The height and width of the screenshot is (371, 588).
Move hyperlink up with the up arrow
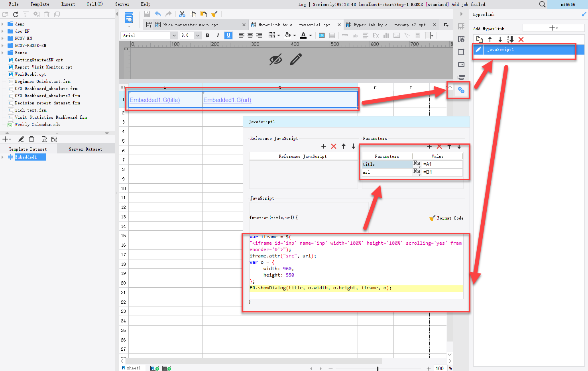[490, 39]
